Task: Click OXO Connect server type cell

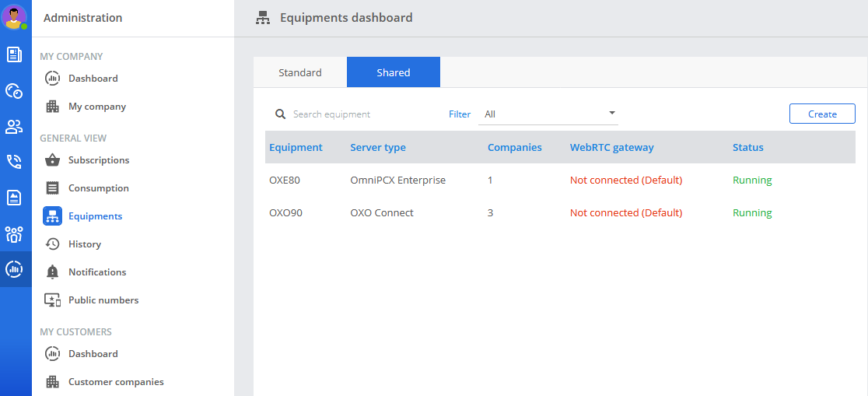Action: point(382,212)
